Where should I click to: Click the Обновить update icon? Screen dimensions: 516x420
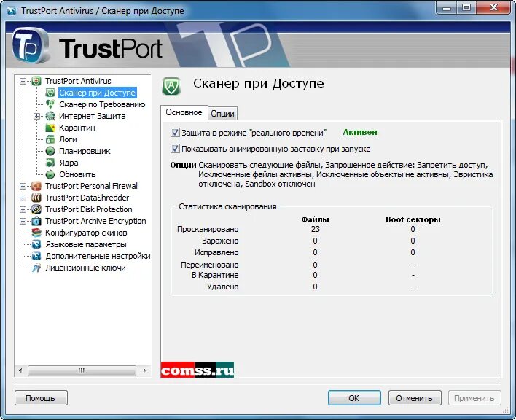click(50, 174)
